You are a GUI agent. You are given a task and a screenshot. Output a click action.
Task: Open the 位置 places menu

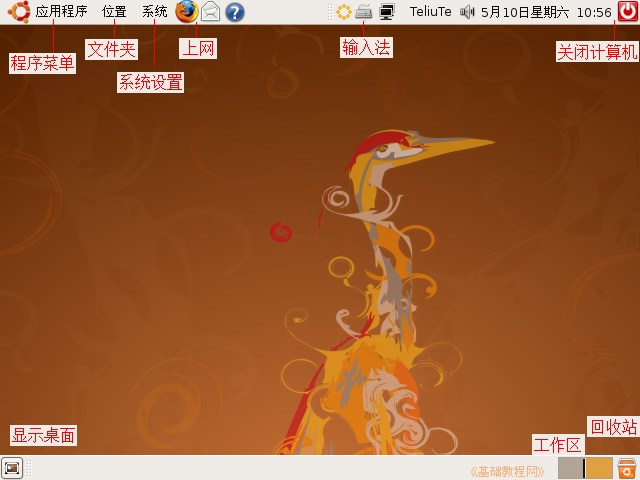tap(114, 11)
